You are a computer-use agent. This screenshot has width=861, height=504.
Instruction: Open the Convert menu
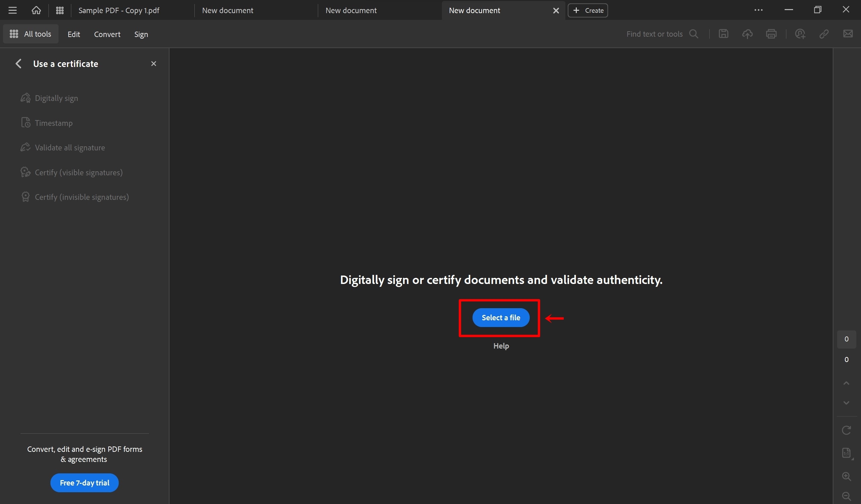click(x=107, y=34)
